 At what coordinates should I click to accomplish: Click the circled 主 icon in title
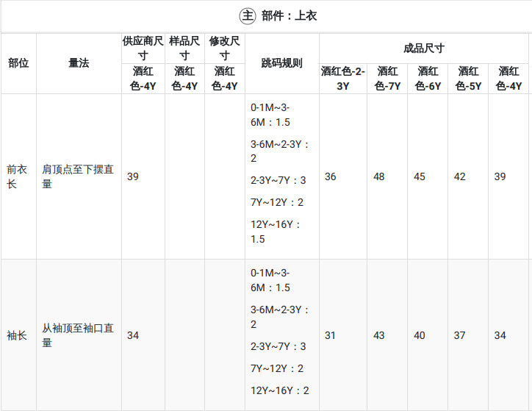click(x=248, y=16)
